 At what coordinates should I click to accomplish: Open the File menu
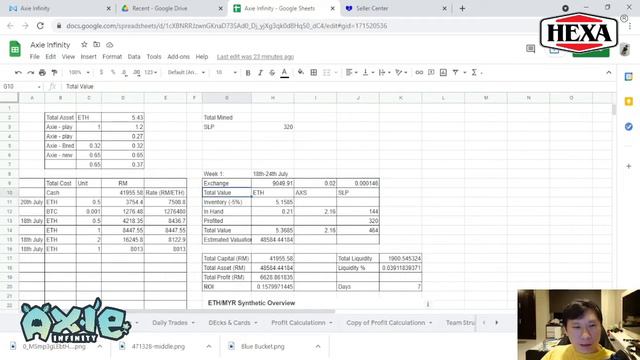point(35,57)
